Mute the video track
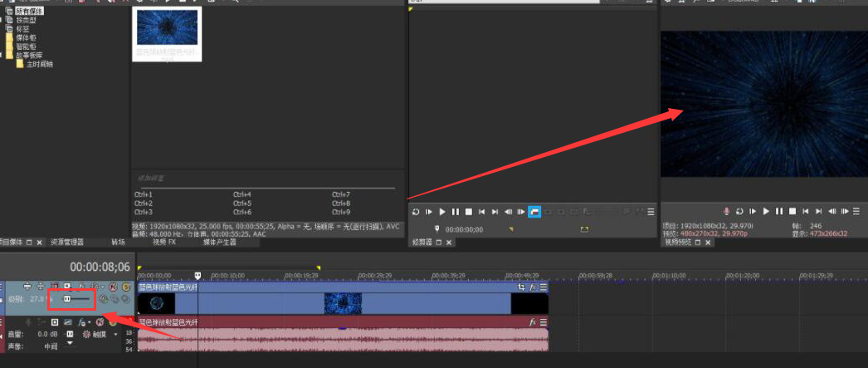Viewport: 868px width, 368px height. (x=113, y=287)
